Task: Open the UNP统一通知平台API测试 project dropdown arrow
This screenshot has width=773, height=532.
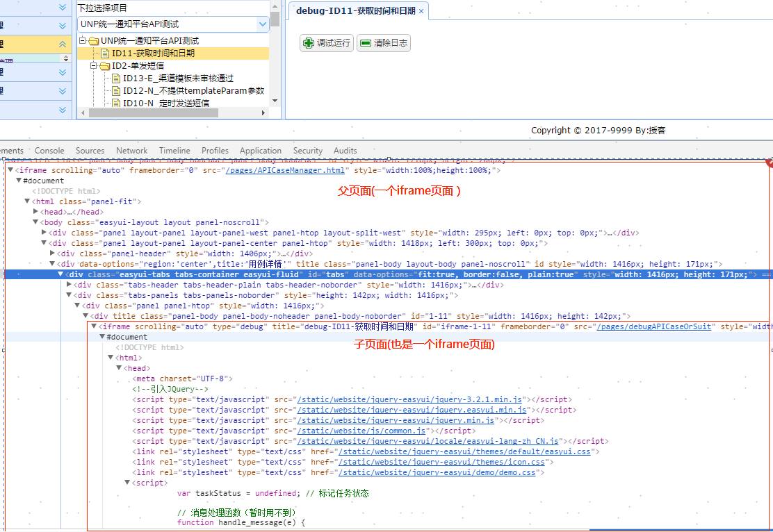Action: coord(263,24)
